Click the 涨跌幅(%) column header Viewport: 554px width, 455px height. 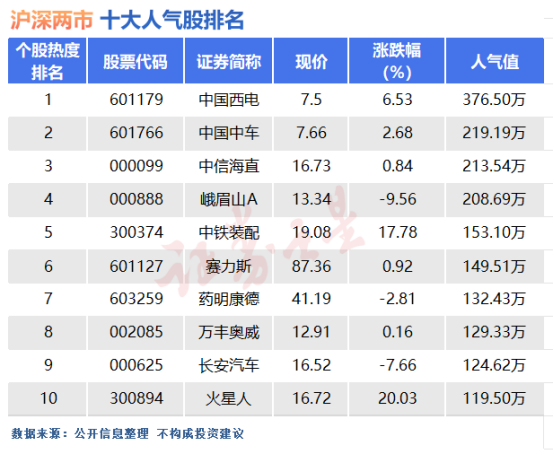396,61
